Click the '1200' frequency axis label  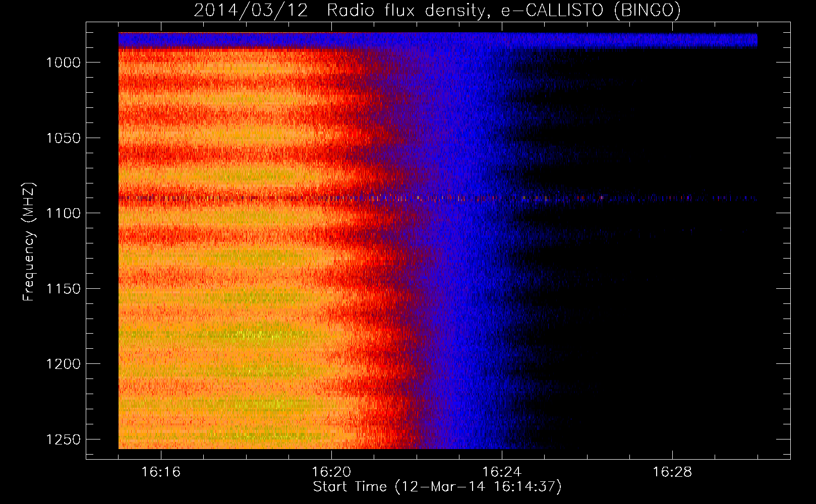64,364
